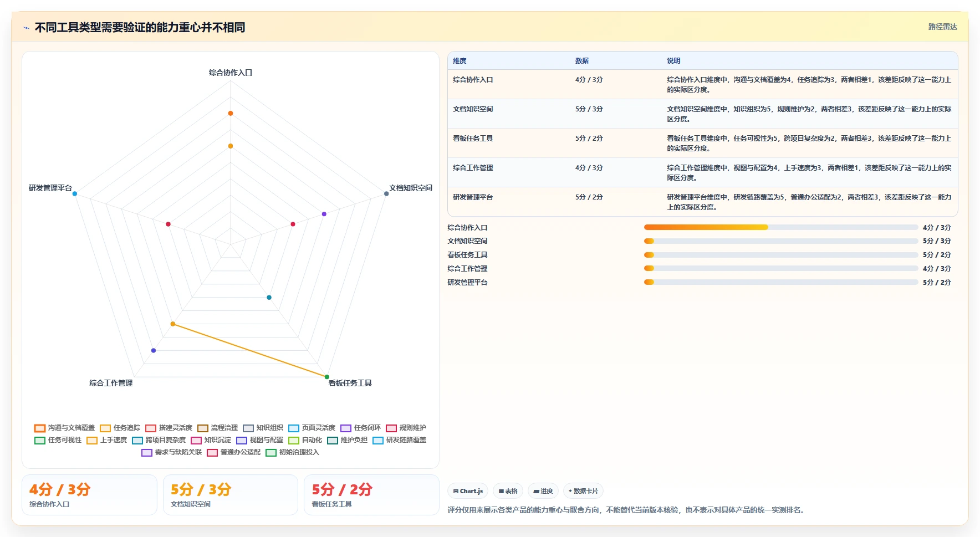Click the Chart.js chip
The height and width of the screenshot is (537, 980).
(x=468, y=491)
